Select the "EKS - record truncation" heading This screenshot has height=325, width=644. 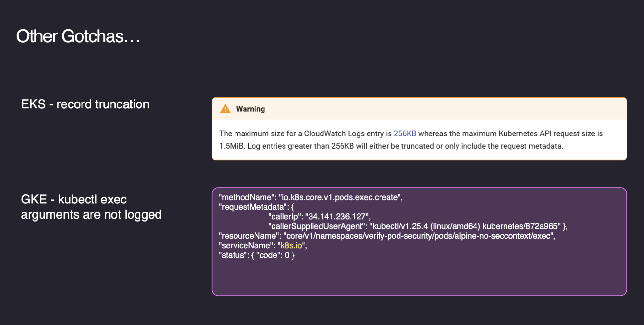pyautogui.click(x=85, y=104)
